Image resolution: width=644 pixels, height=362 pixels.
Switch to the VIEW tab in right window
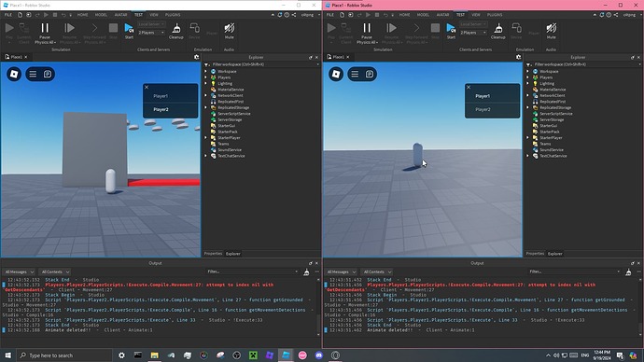(x=476, y=15)
